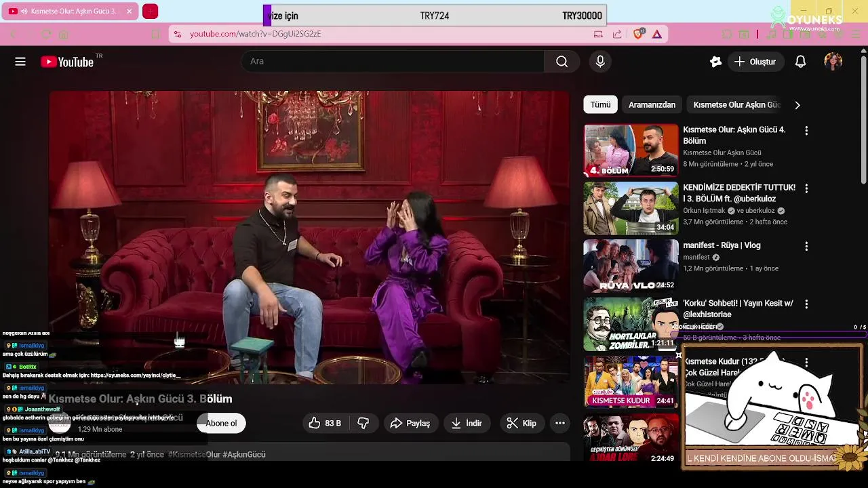Open the manifest channel name
This screenshot has height=488, width=868.
696,258
